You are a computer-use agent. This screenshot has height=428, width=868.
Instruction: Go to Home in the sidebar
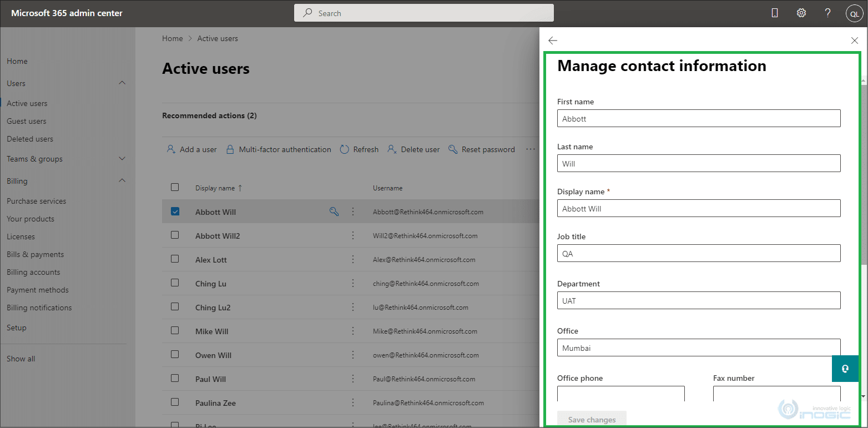(17, 61)
